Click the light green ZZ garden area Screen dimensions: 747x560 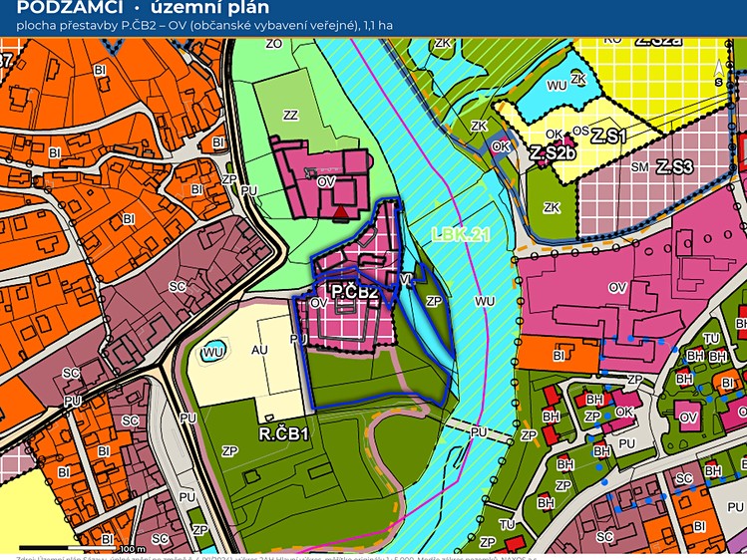(290, 116)
